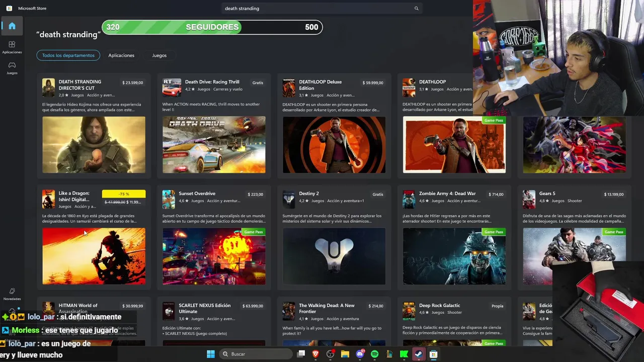Screen dimensions: 644x362
Task: Open The Walking Dead: A New Frontier title
Action: (x=327, y=308)
